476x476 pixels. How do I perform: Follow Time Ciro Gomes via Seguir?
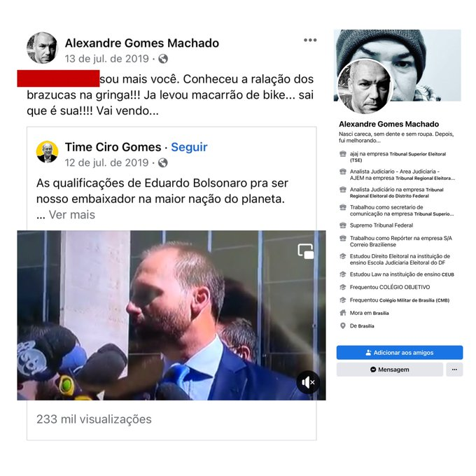coord(189,147)
